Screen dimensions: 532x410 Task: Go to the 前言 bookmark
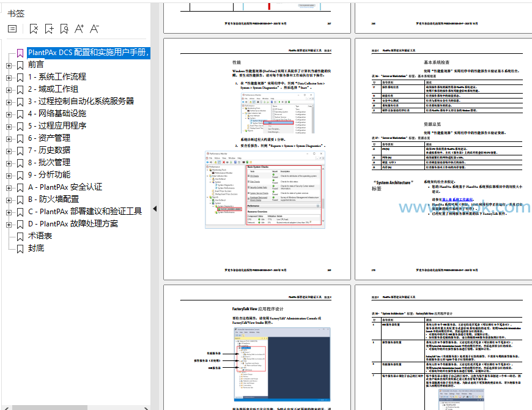pyautogui.click(x=35, y=64)
